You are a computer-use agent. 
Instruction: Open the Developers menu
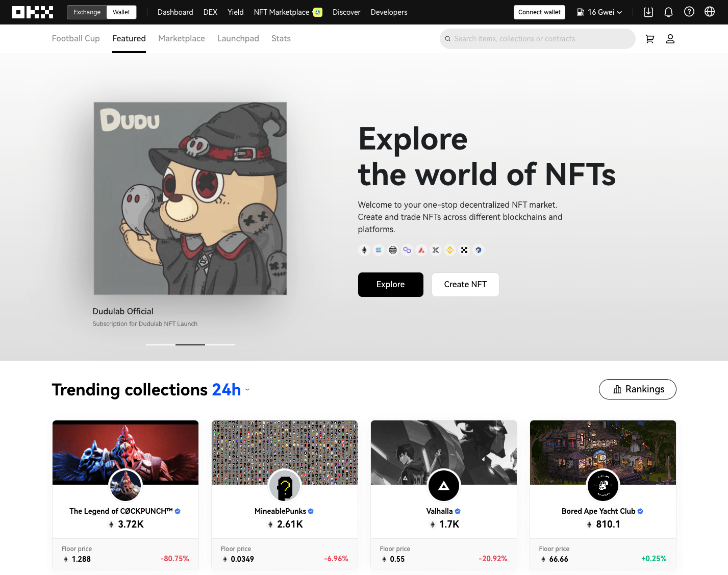[x=389, y=12]
